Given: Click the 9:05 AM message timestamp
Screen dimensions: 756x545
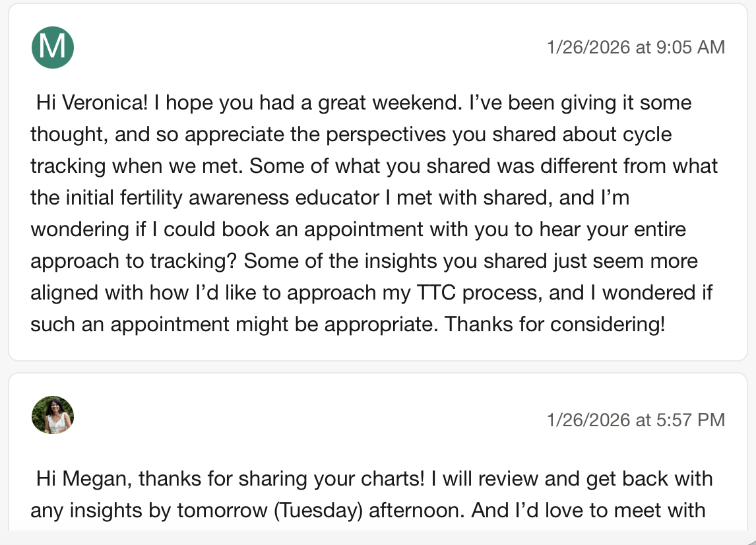Looking at the screenshot, I should pos(635,48).
